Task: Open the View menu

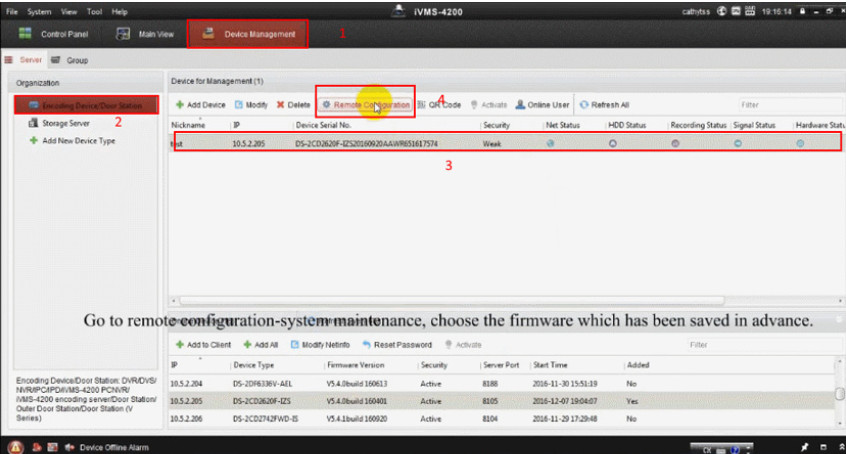Action: pyautogui.click(x=69, y=11)
